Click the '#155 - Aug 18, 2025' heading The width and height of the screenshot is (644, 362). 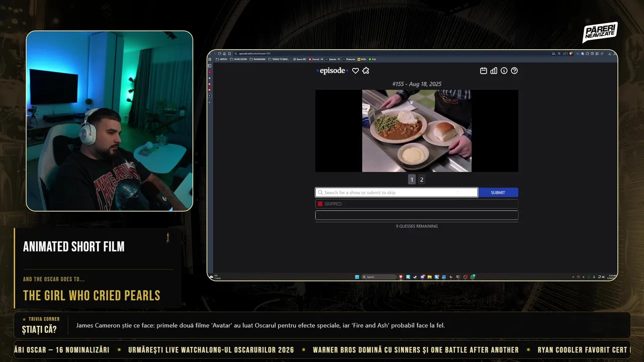click(417, 84)
